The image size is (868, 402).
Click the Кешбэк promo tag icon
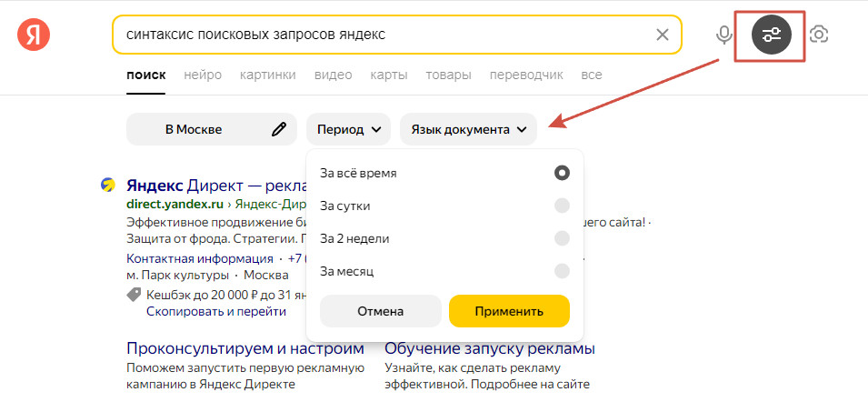point(134,295)
